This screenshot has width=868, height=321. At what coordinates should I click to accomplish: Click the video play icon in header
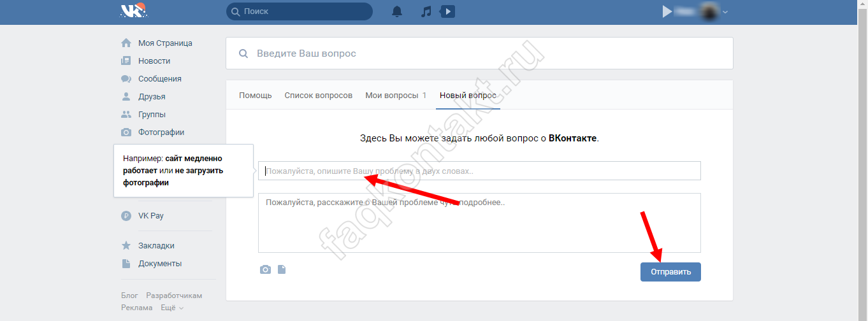click(x=447, y=11)
